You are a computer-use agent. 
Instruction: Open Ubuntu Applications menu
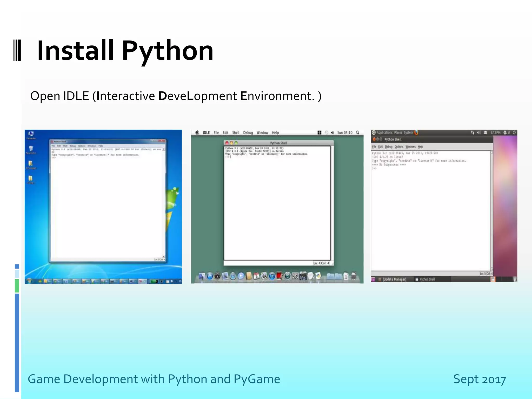click(x=384, y=132)
